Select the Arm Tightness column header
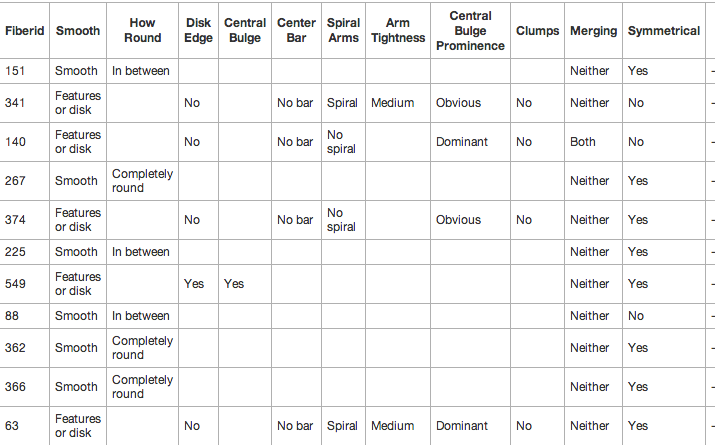The width and height of the screenshot is (715, 445). [x=397, y=31]
